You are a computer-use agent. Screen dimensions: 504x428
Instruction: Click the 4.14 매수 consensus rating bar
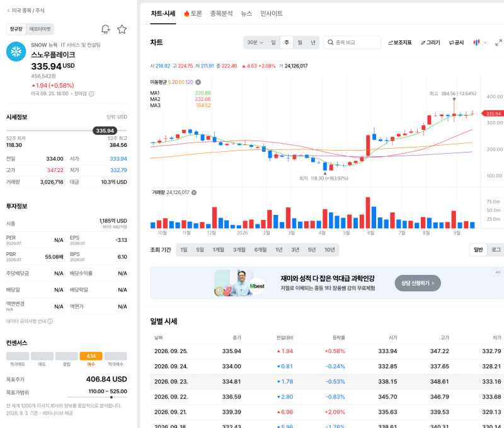tap(91, 356)
